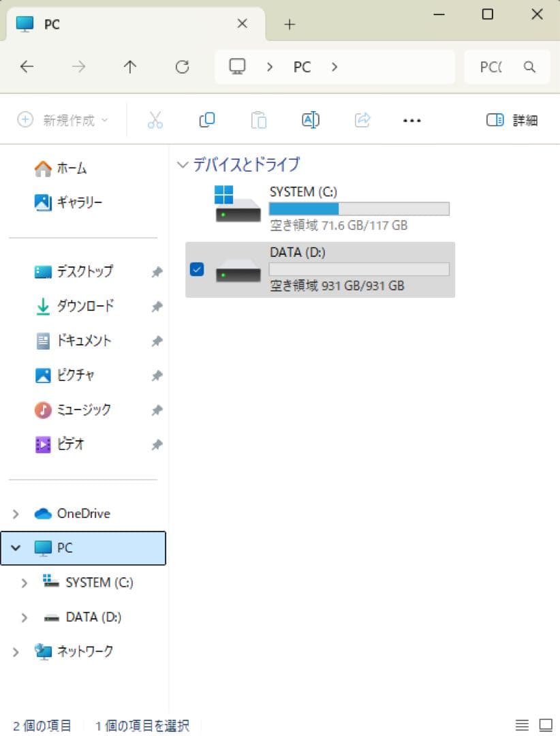This screenshot has height=736, width=560.
Task: Expand the OneDrive tree item
Action: [x=15, y=513]
